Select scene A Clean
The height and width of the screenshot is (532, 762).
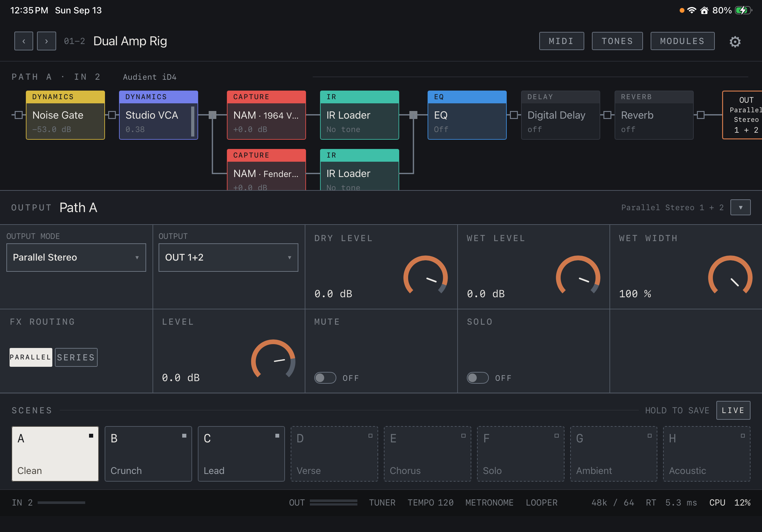pyautogui.click(x=55, y=454)
